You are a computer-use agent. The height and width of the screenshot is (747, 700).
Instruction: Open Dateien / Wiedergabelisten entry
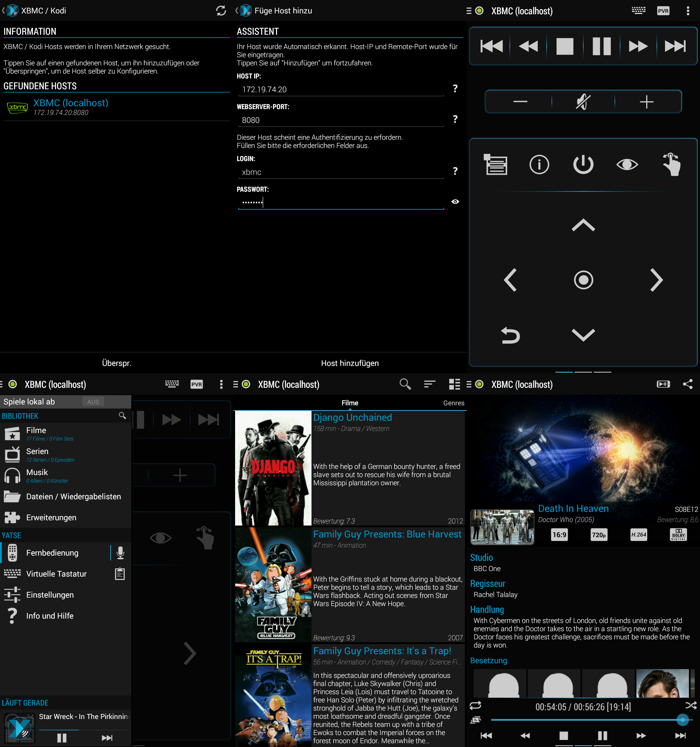coord(66,497)
